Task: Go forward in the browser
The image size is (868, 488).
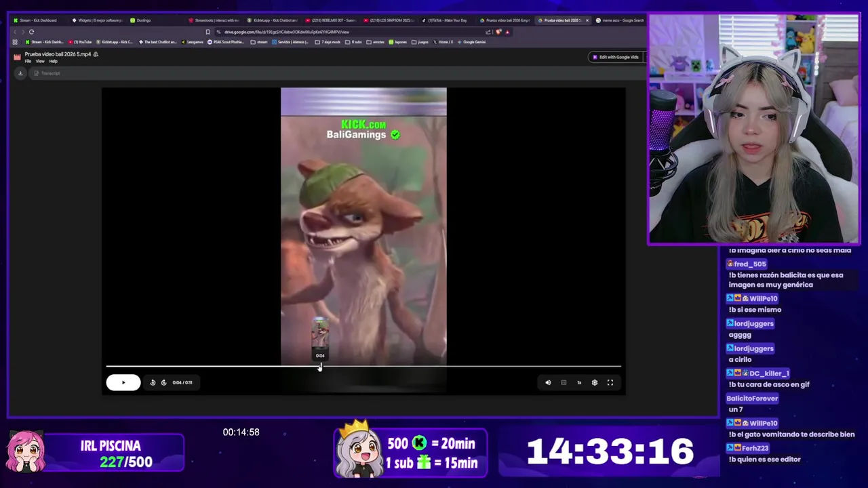Action: [x=23, y=32]
